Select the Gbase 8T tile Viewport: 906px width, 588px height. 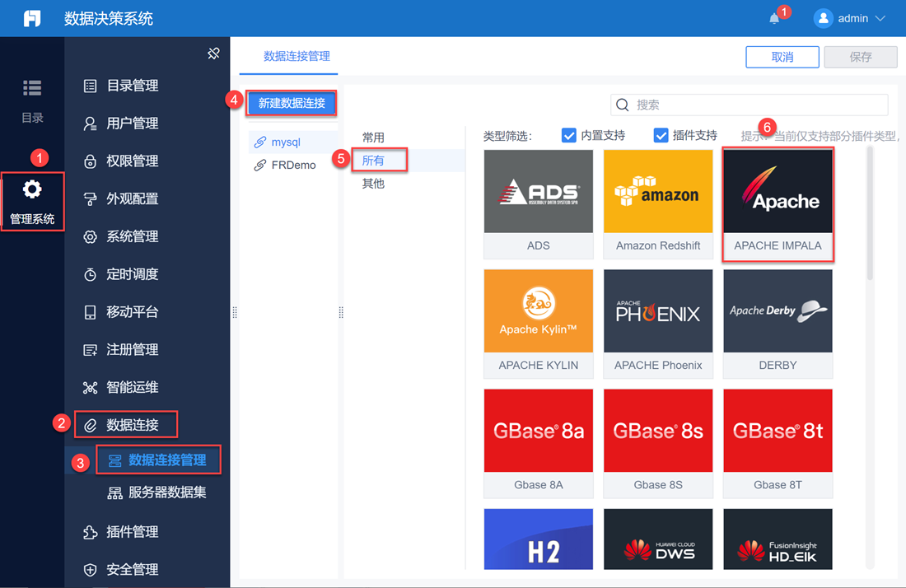click(778, 444)
